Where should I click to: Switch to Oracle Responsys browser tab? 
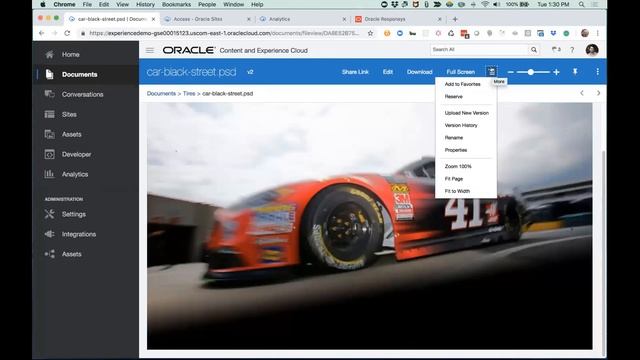click(398, 19)
